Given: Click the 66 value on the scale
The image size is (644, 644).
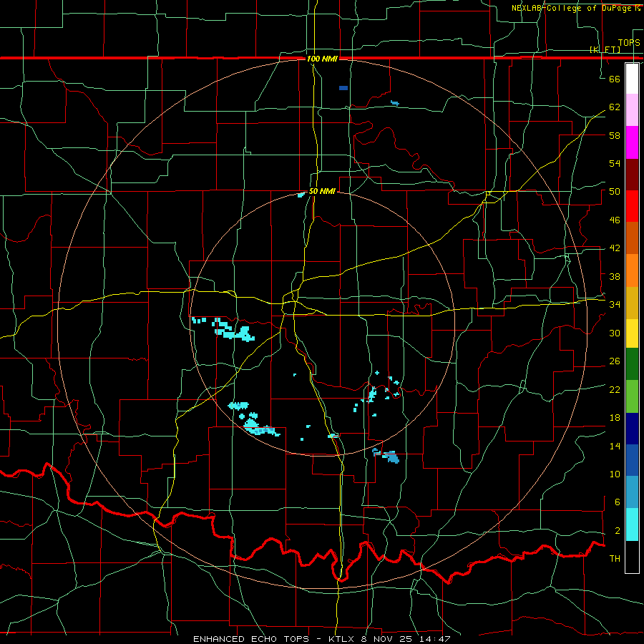Looking at the screenshot, I should (x=615, y=79).
